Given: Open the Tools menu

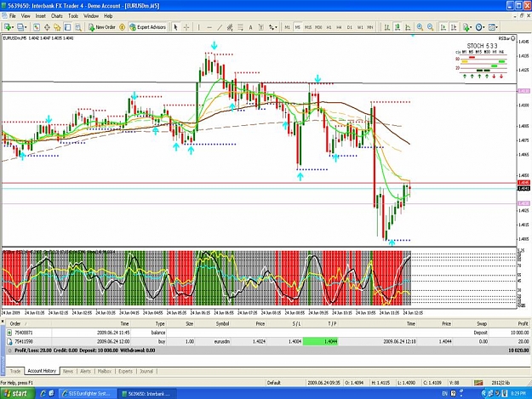Looking at the screenshot, I should 73,16.
